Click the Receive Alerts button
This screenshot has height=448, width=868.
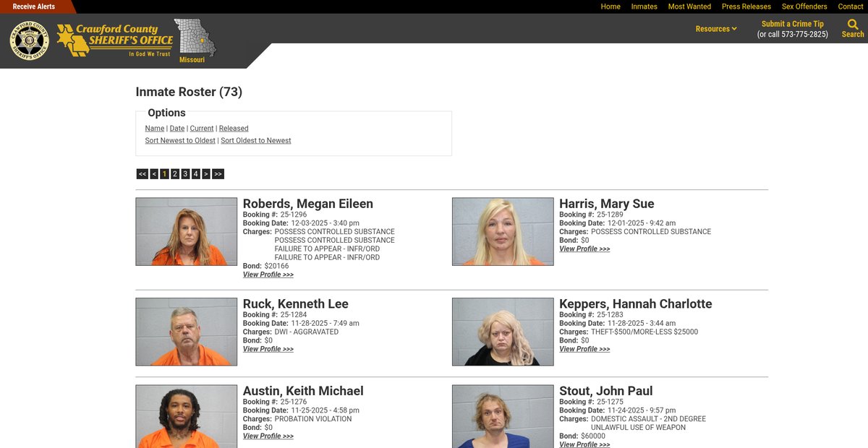(33, 7)
